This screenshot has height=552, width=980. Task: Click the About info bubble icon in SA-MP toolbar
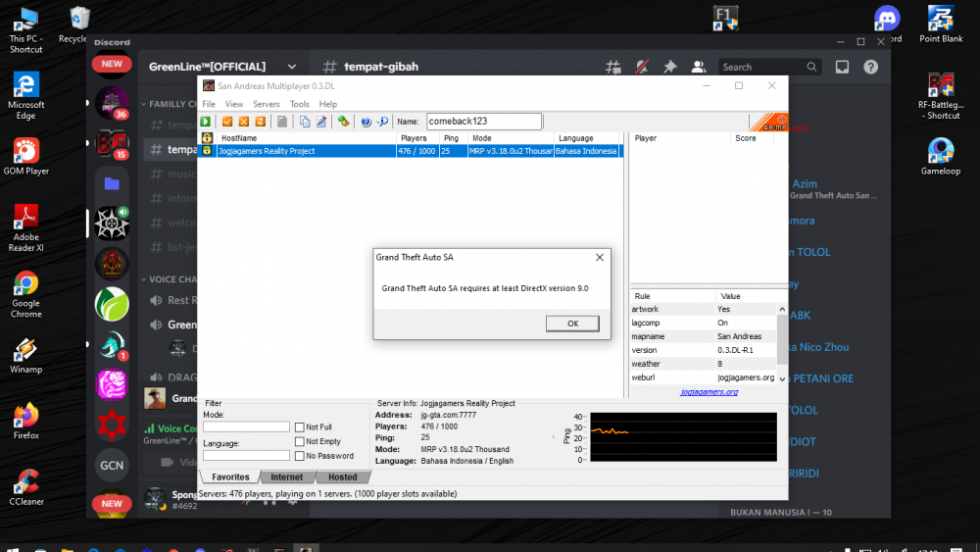click(382, 122)
